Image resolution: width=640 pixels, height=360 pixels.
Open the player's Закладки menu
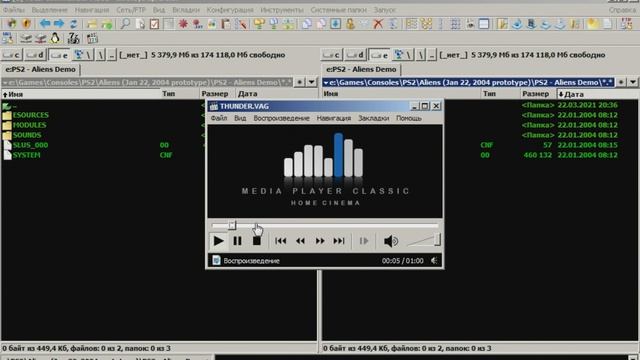click(373, 118)
